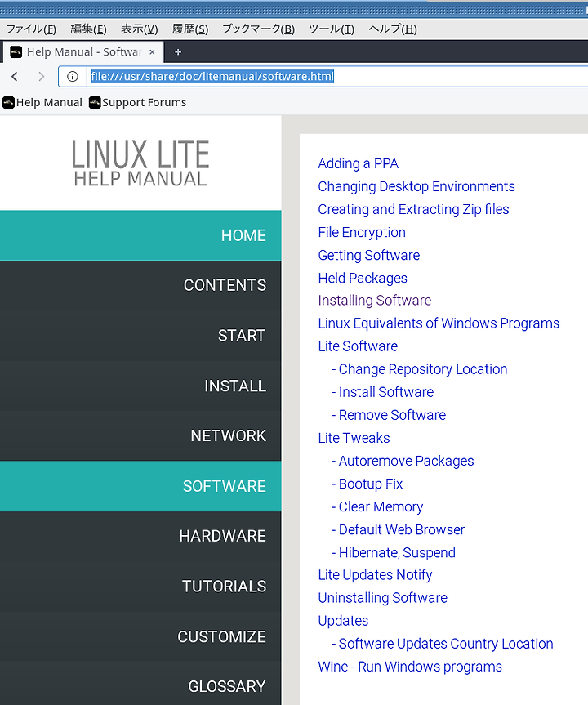Open the Support Forums bookmark
Image resolution: width=588 pixels, height=705 pixels.
[x=137, y=102]
